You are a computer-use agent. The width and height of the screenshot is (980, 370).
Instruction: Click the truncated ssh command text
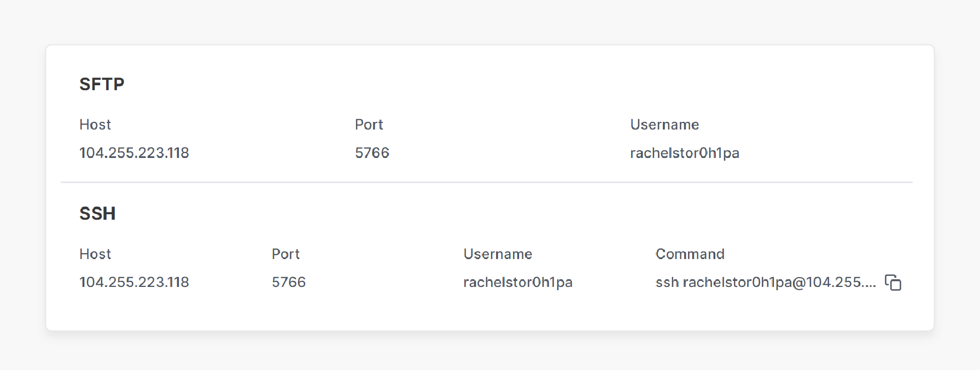(766, 282)
